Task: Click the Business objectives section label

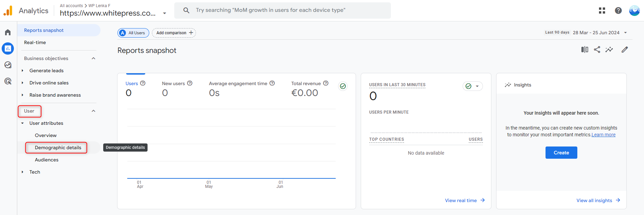Action: (46, 58)
